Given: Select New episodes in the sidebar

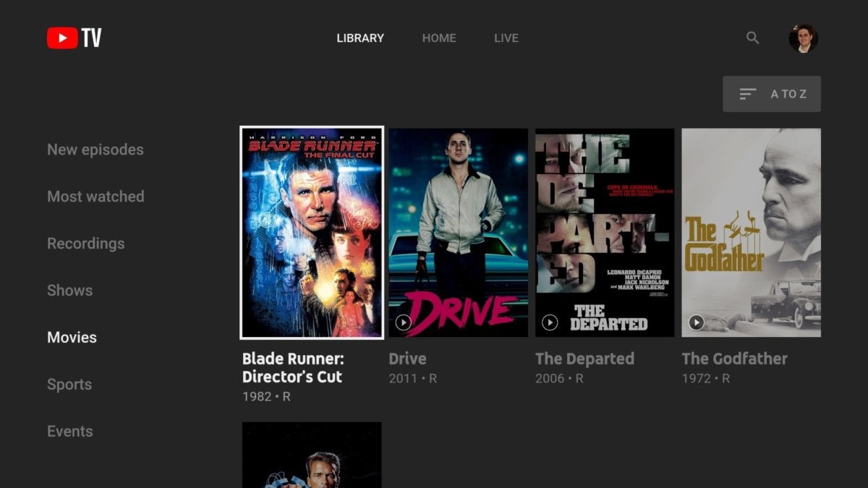Looking at the screenshot, I should pyautogui.click(x=95, y=150).
